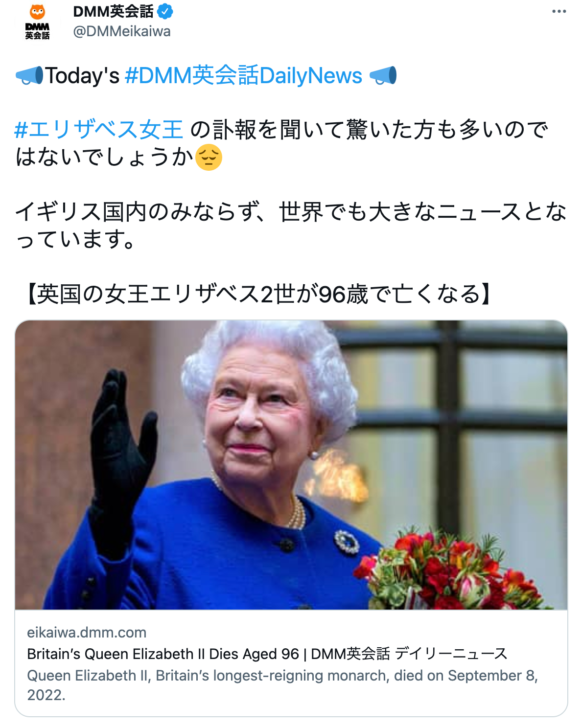Click the DMM英会話 profile avatar

click(x=37, y=22)
